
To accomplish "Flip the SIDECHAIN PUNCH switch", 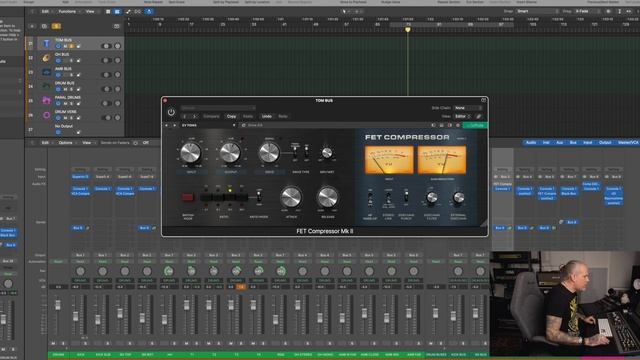I will click(406, 197).
